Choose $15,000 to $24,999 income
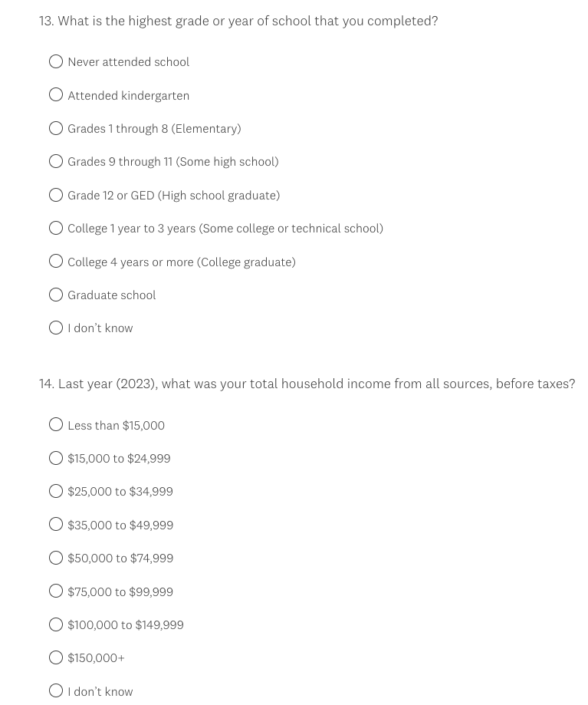Viewport: 588px width, 705px height. click(56, 458)
